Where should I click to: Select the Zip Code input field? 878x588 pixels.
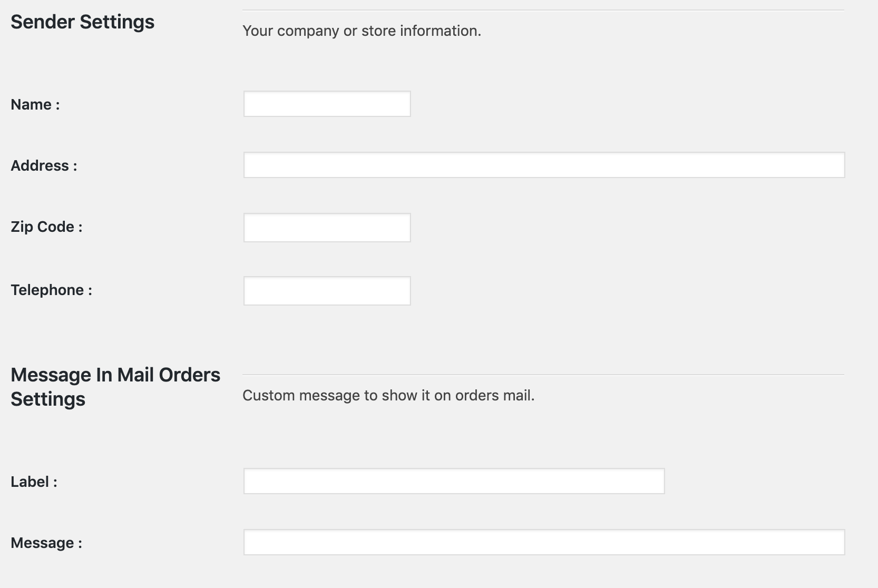[x=327, y=228]
